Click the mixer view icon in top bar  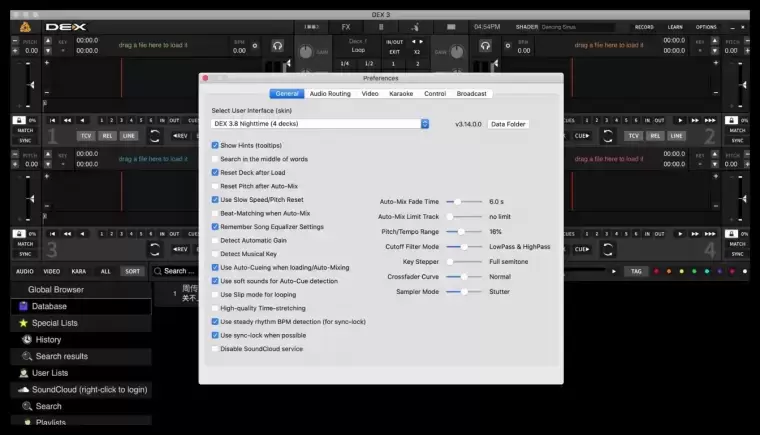(x=312, y=27)
